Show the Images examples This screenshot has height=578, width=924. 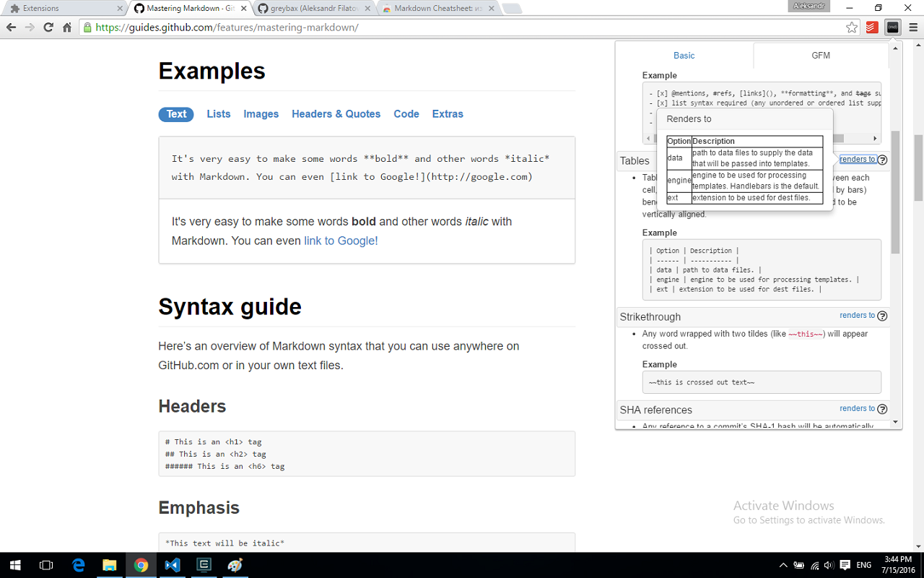tap(261, 114)
